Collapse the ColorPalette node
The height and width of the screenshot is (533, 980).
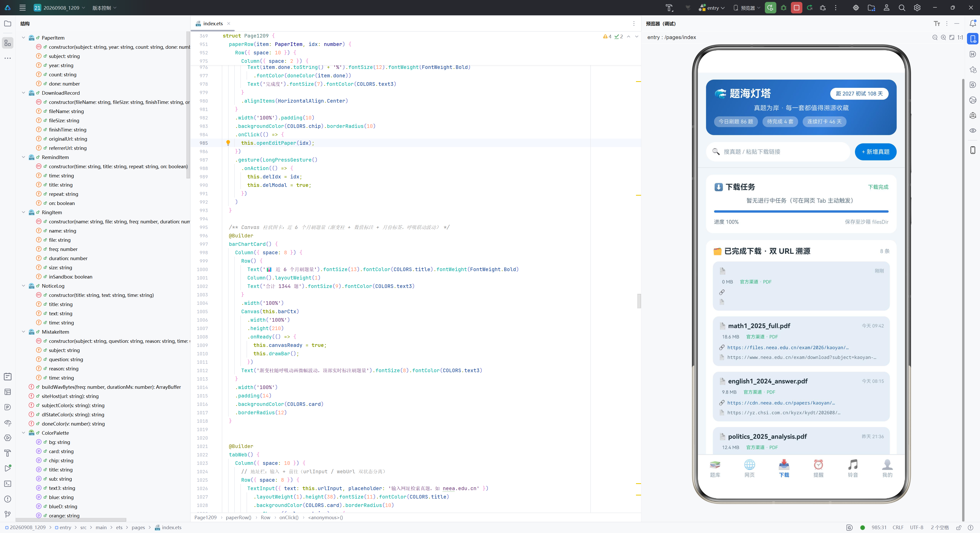(x=23, y=433)
